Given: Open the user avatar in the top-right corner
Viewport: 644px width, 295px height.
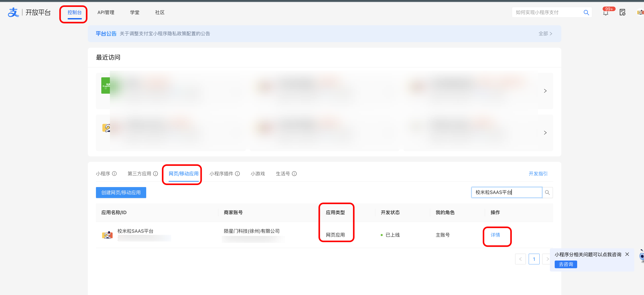Looking at the screenshot, I should pos(640,12).
